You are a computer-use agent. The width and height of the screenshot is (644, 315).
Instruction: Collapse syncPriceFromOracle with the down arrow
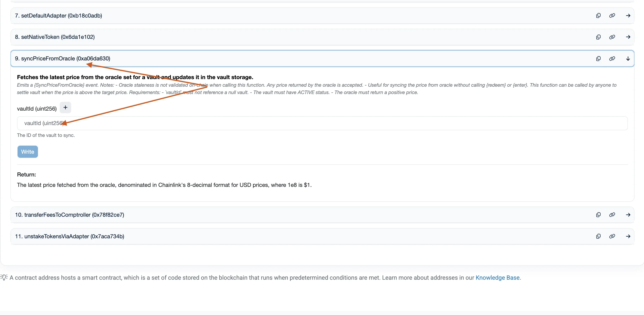coord(628,58)
